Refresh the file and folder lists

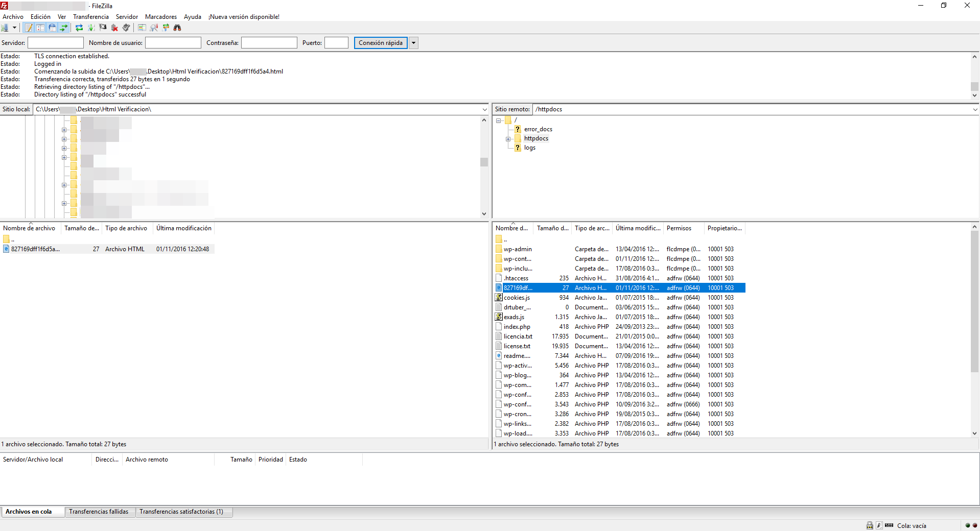79,28
